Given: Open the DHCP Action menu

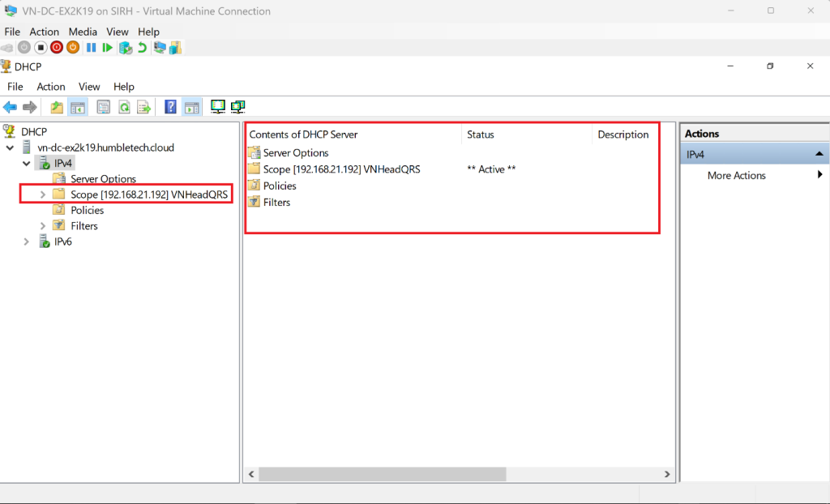Looking at the screenshot, I should tap(50, 87).
